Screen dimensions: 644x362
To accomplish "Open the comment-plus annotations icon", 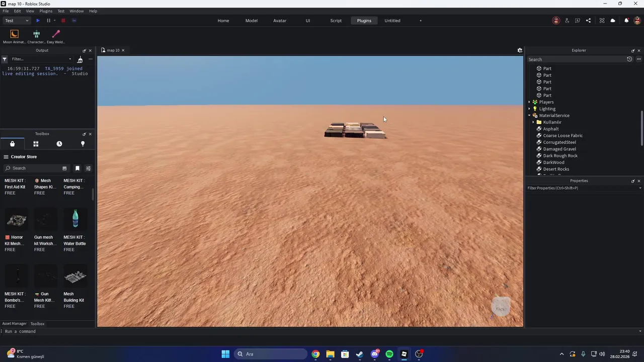I will tap(578, 21).
